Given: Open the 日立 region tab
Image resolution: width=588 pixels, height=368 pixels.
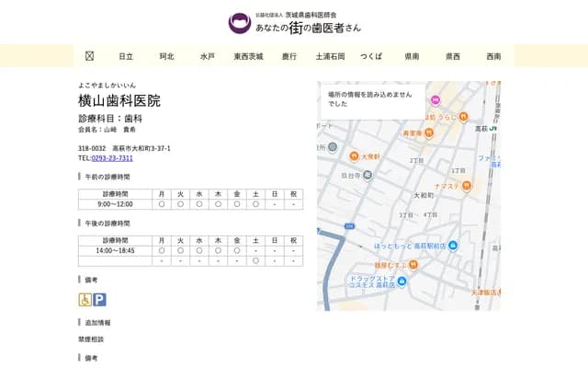Looking at the screenshot, I should 126,56.
